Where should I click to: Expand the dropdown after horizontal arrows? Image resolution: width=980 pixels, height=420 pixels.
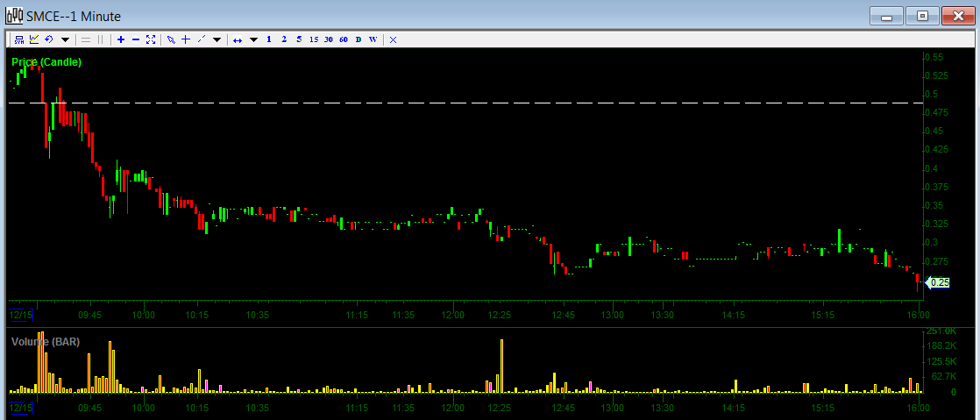pos(253,39)
